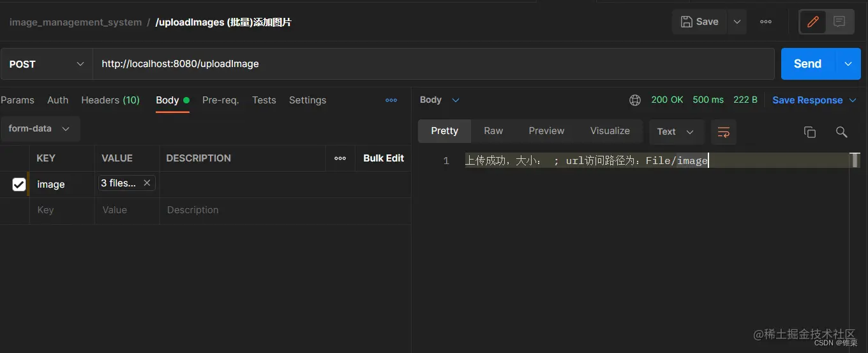
Task: Toggle the line wrap icon
Action: pos(724,132)
